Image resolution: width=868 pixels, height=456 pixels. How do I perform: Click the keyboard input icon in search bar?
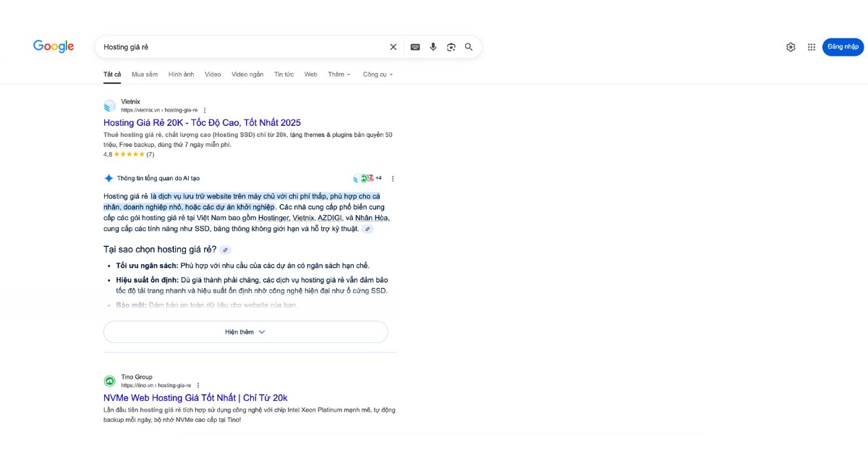tap(415, 46)
